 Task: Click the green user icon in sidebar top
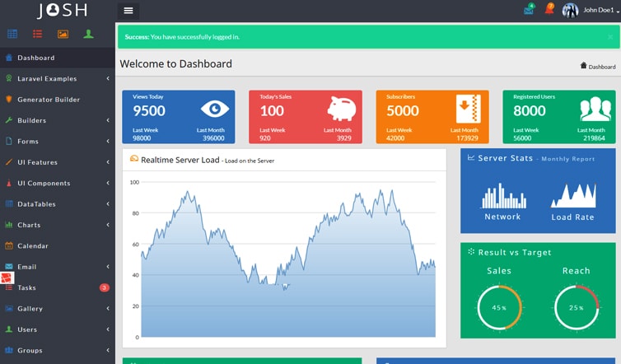click(x=88, y=34)
